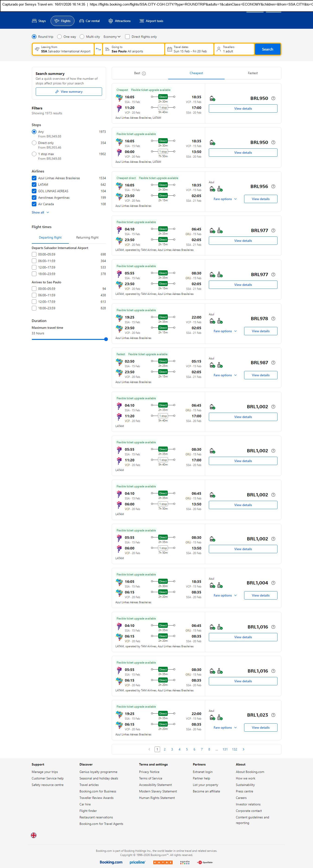
Task: Open the Economy cabin class dropdown
Action: click(x=112, y=37)
